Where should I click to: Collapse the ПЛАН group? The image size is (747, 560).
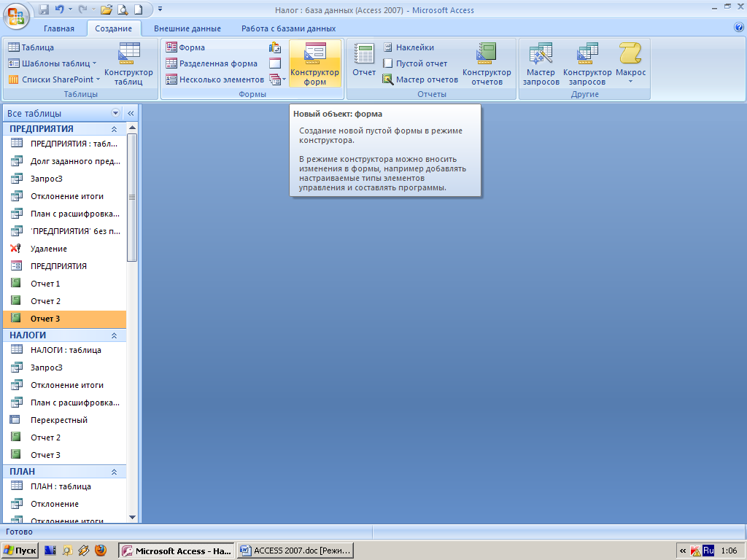(114, 472)
